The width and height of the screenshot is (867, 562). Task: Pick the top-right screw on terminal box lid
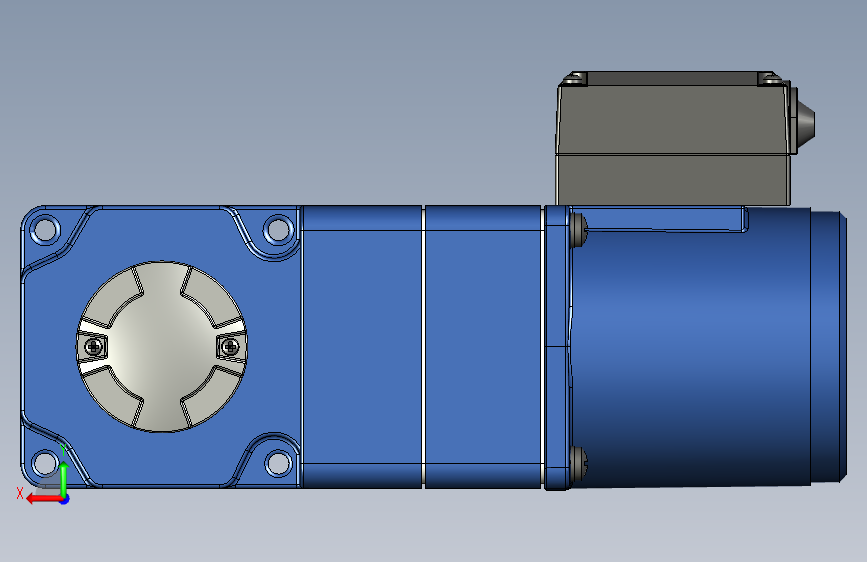tap(769, 79)
